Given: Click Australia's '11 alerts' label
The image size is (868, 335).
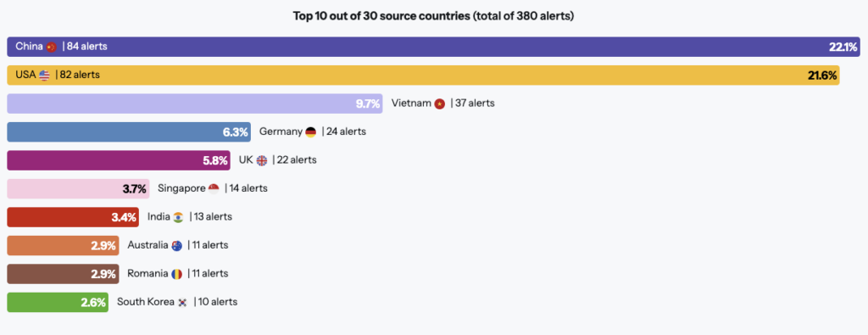Looking at the screenshot, I should (x=210, y=245).
